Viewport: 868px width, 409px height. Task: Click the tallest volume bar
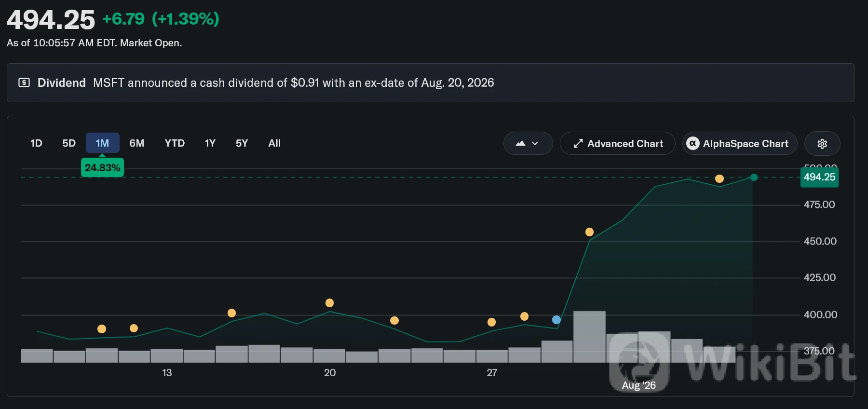589,337
